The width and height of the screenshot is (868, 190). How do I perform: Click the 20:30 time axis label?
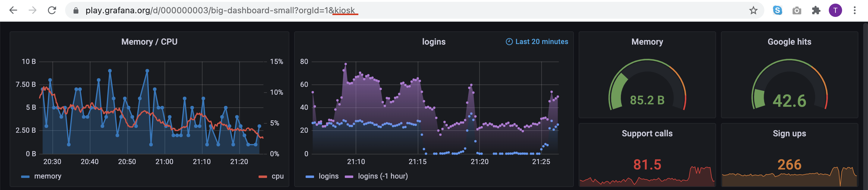click(52, 162)
